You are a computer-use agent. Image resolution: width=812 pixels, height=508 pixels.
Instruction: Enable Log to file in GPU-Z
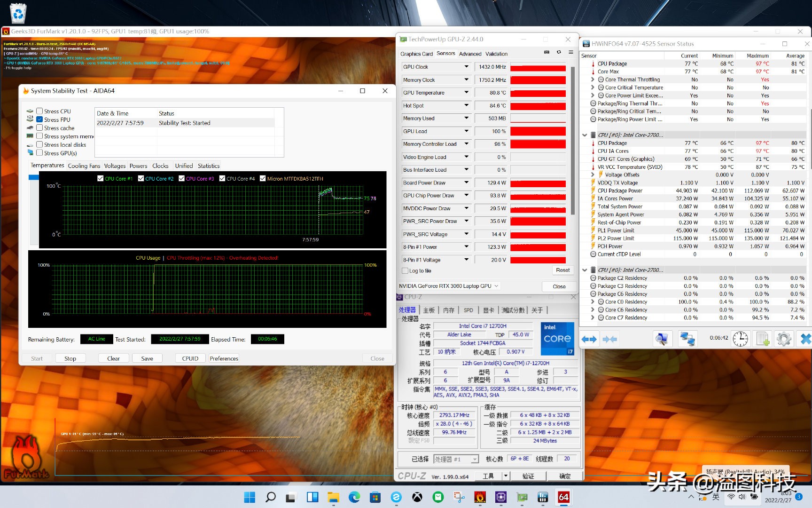(405, 271)
